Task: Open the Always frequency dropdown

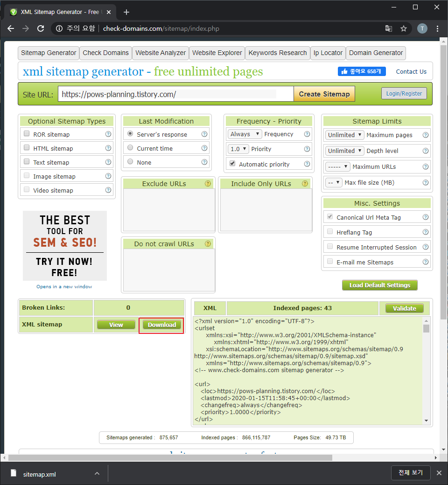Action: 245,134
